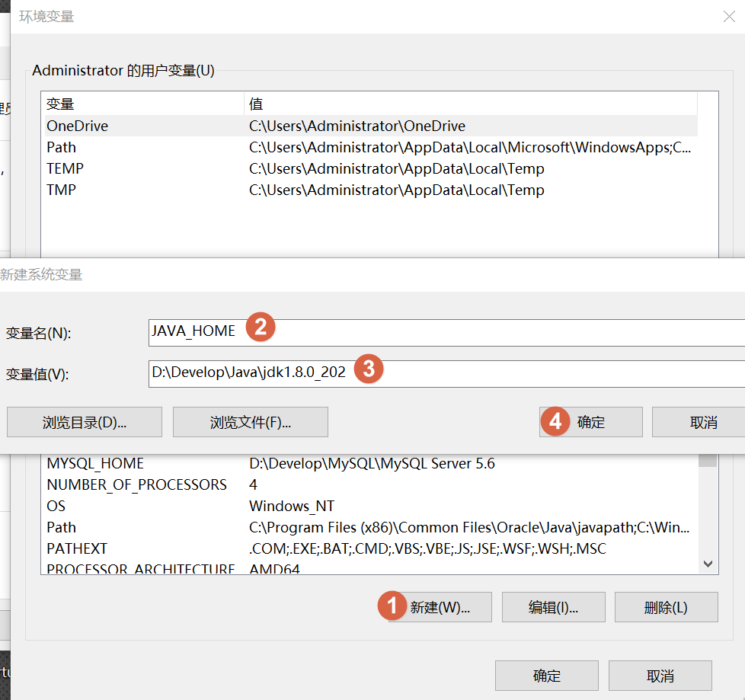
Task: Open the 编辑(I)... button for system variables
Action: (553, 607)
